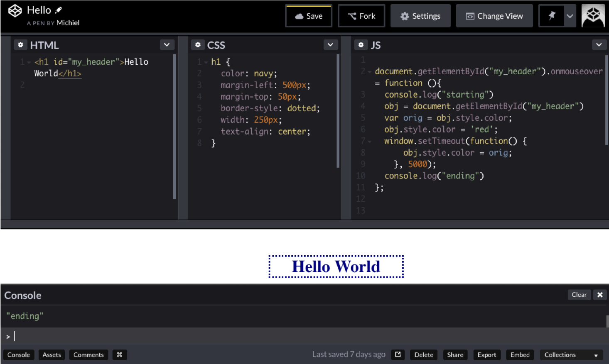Click console.log("ending") in JS editor
Screen dimensions: 609x364
(434, 176)
